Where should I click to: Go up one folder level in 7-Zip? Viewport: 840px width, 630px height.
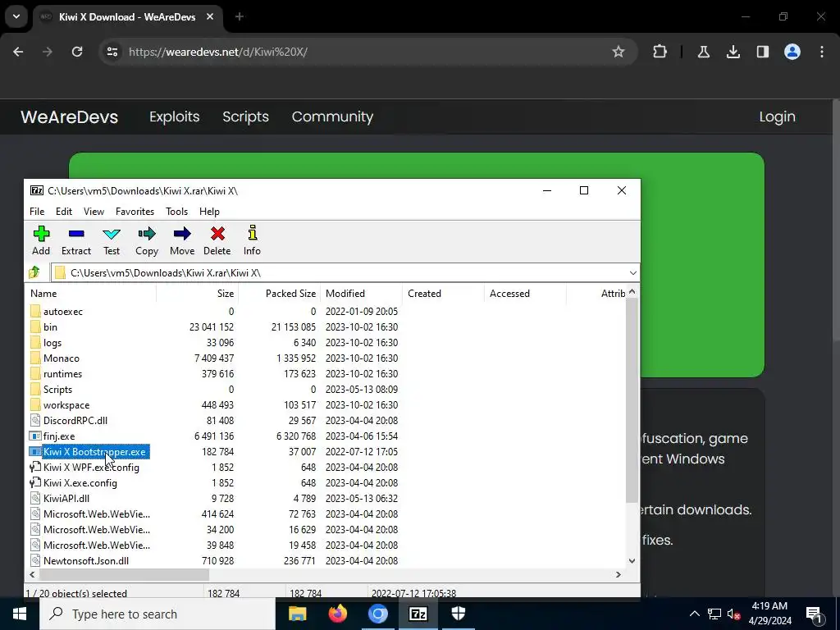click(34, 272)
